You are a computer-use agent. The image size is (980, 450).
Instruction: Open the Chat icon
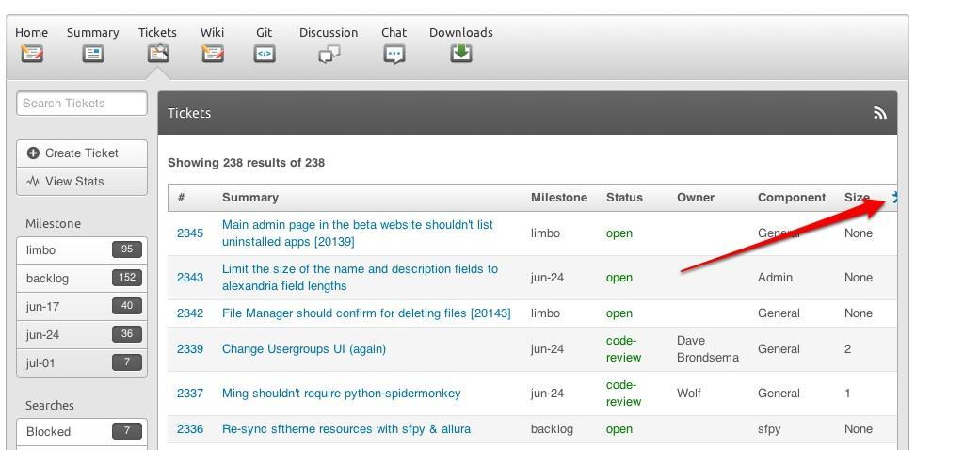(394, 54)
